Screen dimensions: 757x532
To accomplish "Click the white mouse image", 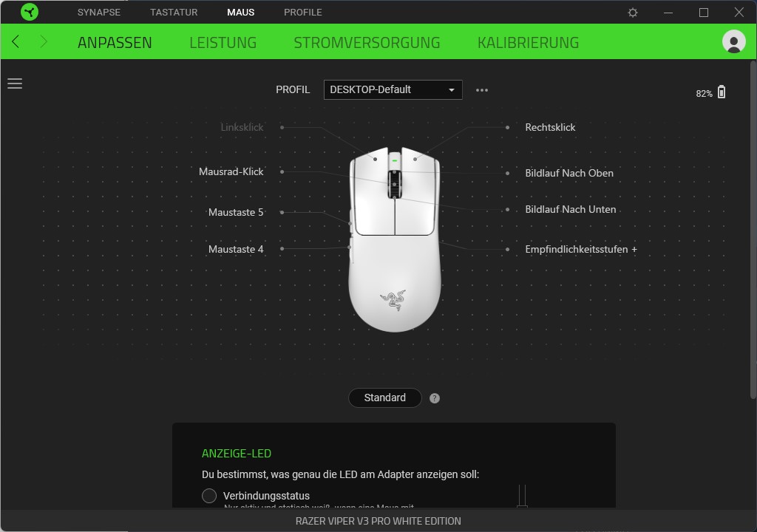I will click(x=395, y=239).
